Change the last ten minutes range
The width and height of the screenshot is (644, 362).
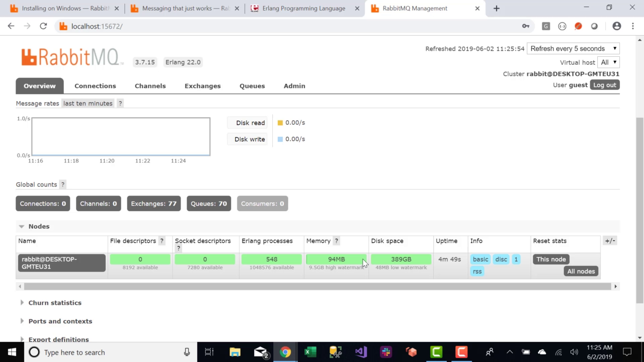click(88, 103)
